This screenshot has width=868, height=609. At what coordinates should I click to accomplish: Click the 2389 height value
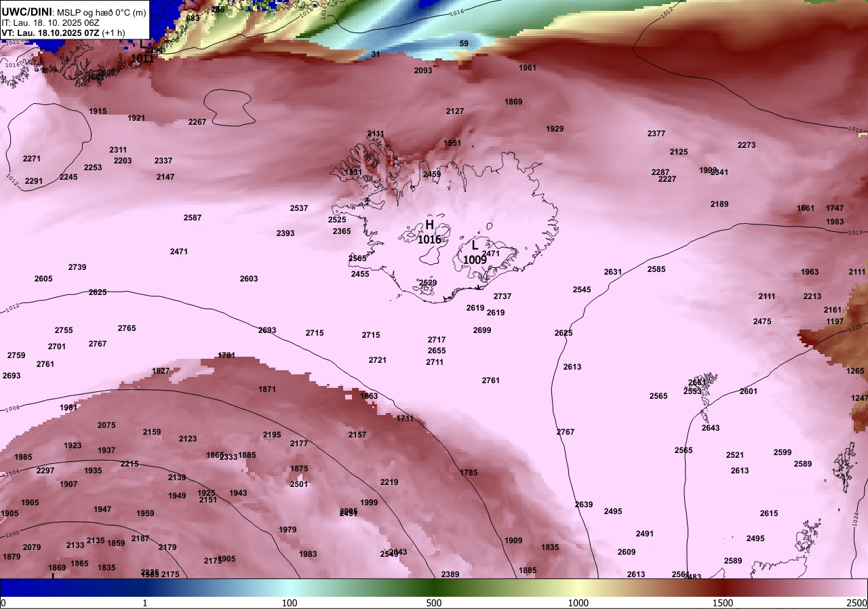point(450,574)
